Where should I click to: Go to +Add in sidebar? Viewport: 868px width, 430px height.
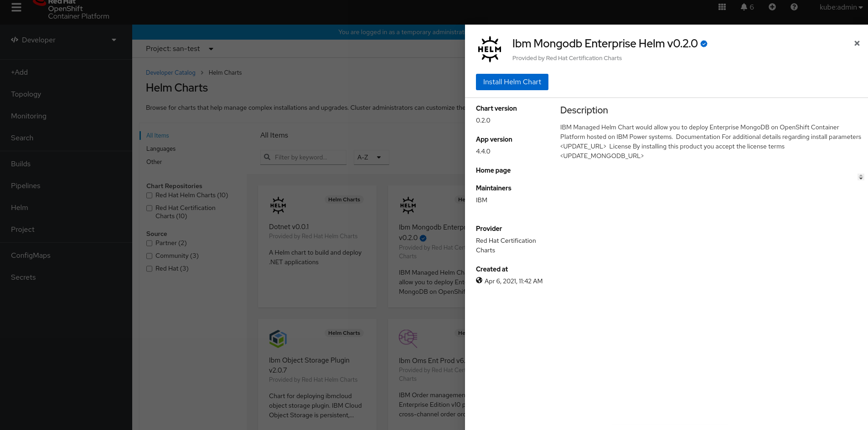[x=66, y=72]
